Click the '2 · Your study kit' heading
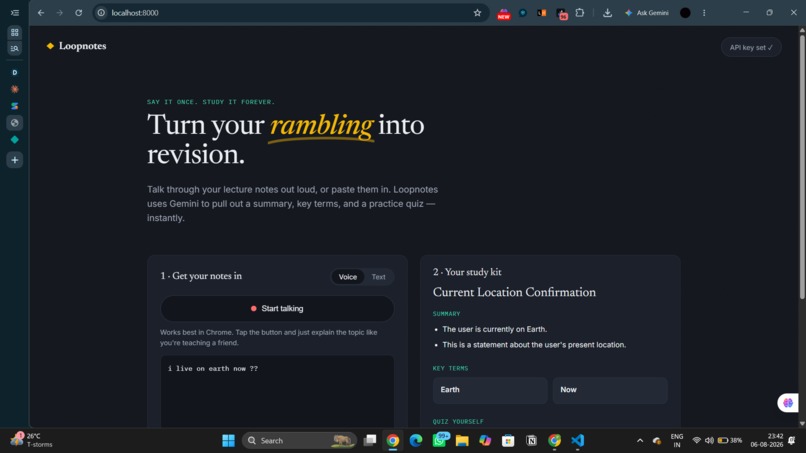Screen dimensions: 806x453 pyautogui.click(x=467, y=272)
